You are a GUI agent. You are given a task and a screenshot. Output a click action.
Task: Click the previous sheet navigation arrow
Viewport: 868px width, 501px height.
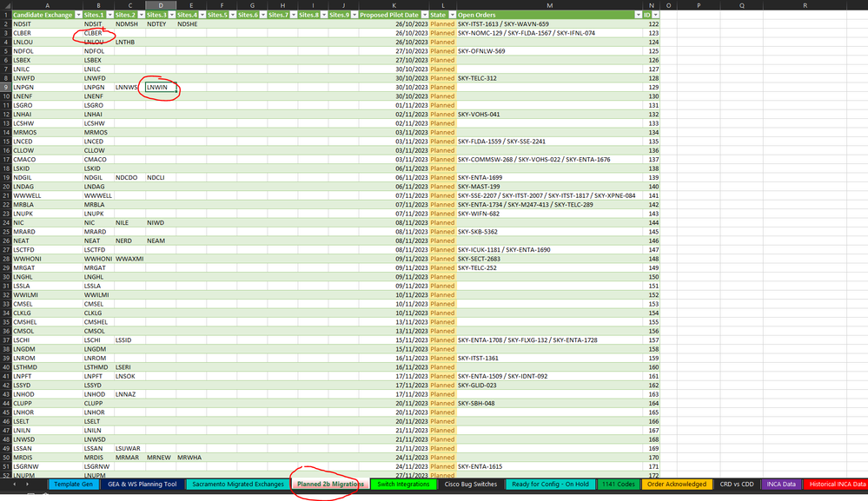(x=15, y=485)
